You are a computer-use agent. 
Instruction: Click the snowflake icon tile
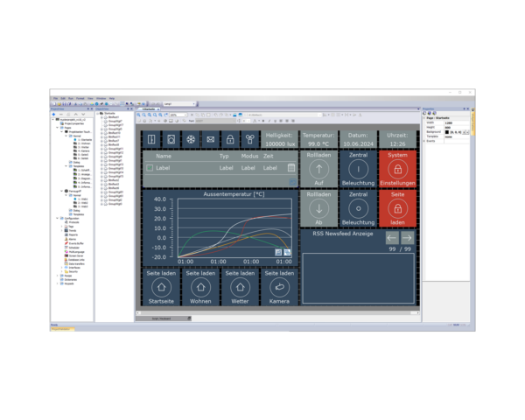(x=191, y=139)
